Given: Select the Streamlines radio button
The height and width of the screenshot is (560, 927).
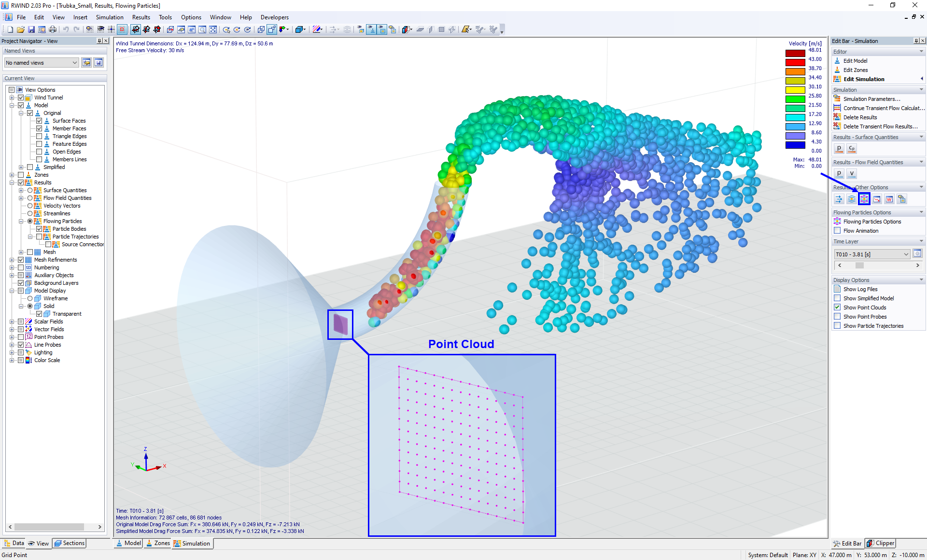Looking at the screenshot, I should (x=30, y=213).
